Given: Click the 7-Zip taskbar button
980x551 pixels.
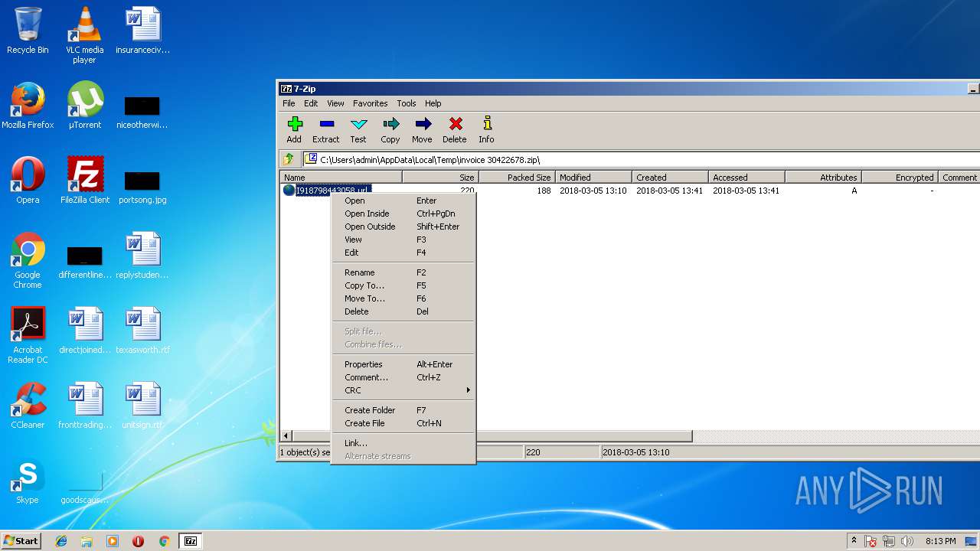Looking at the screenshot, I should tap(191, 541).
